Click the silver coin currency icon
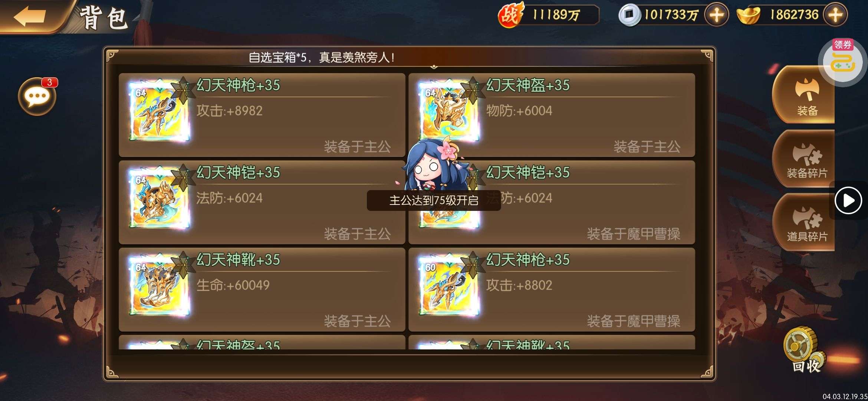 [x=629, y=15]
